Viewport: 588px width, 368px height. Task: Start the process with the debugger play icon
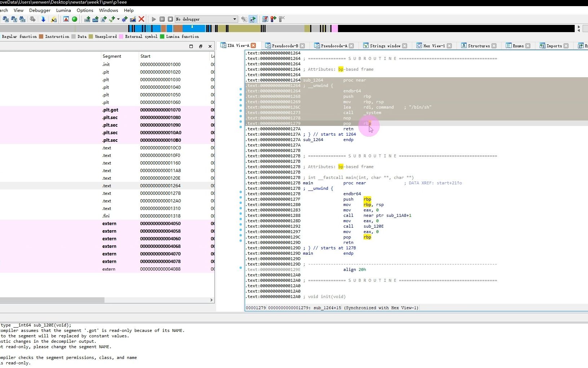[x=153, y=19]
